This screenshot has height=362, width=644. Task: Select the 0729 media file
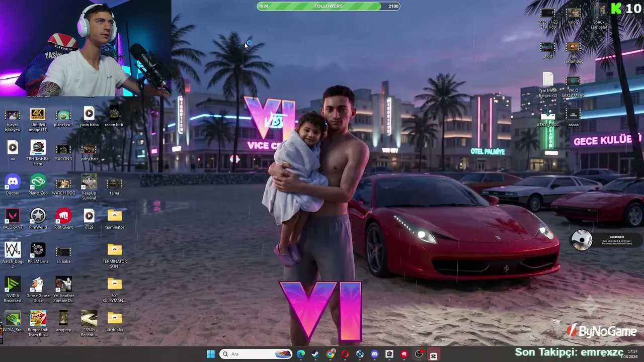coord(89,218)
